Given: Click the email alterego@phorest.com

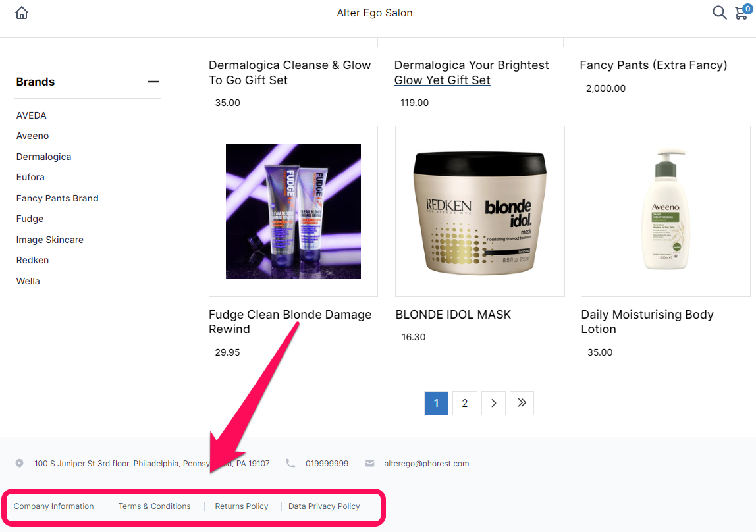Looking at the screenshot, I should pyautogui.click(x=427, y=464).
